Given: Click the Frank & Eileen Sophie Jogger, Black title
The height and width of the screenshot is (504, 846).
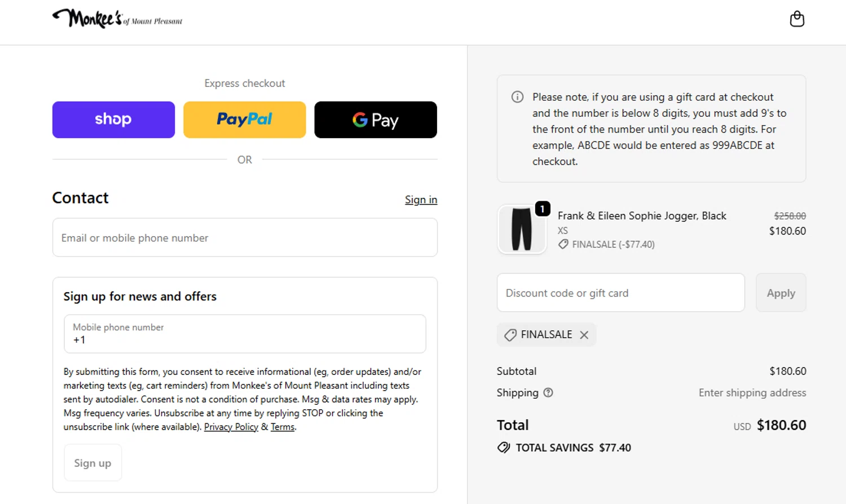Looking at the screenshot, I should point(642,216).
